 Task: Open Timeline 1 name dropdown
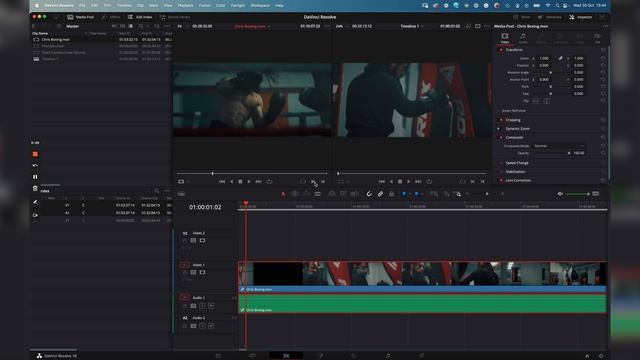(x=411, y=26)
